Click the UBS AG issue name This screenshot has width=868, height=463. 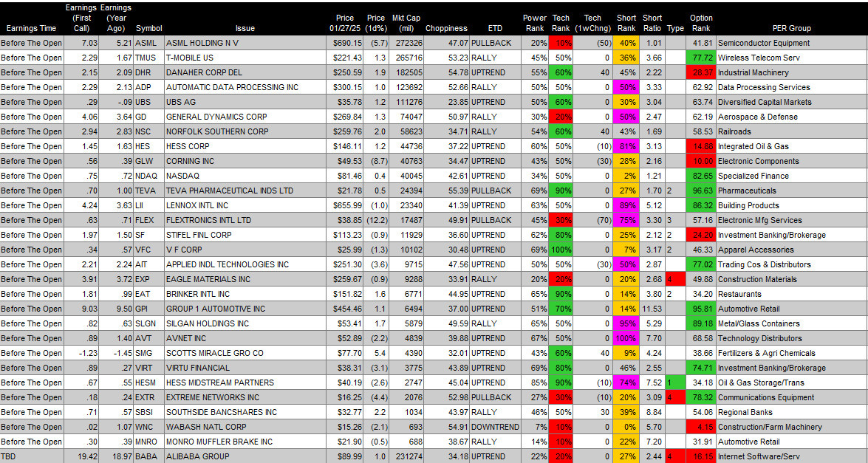pyautogui.click(x=180, y=103)
